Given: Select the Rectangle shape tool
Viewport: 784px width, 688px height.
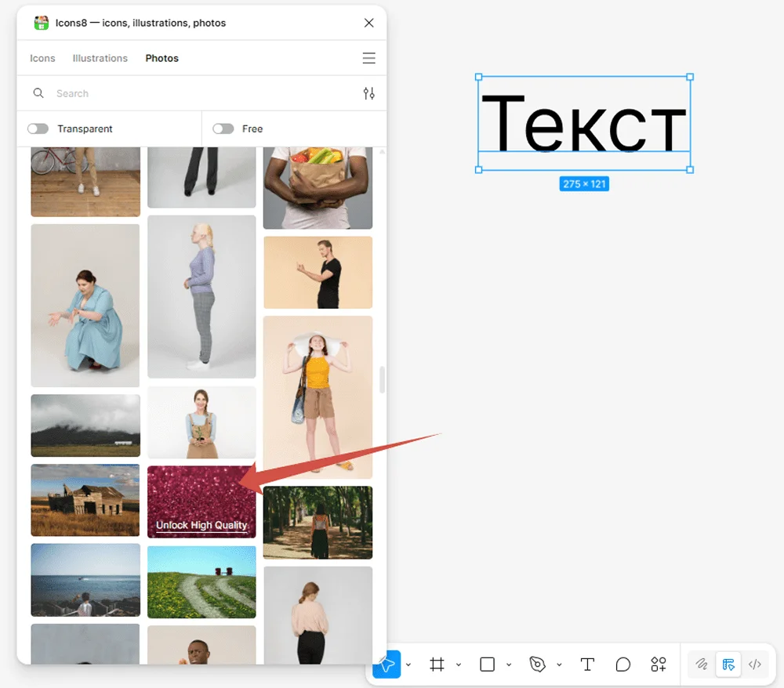Looking at the screenshot, I should tap(487, 664).
